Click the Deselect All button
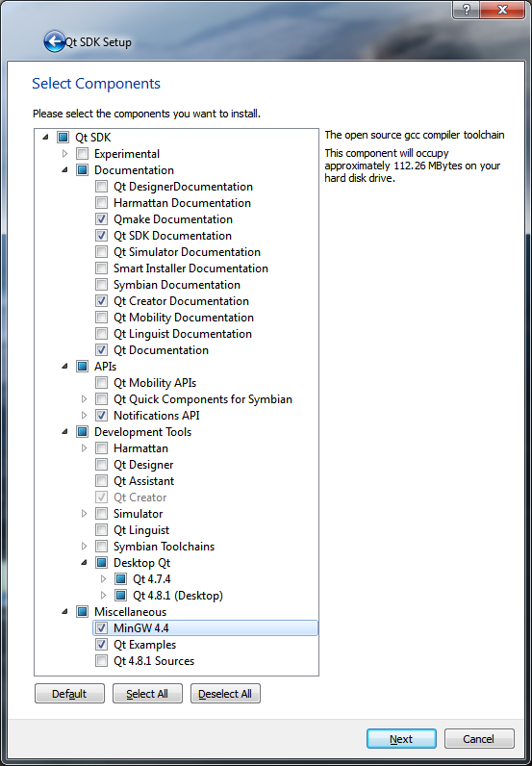532x766 pixels. pyautogui.click(x=225, y=694)
